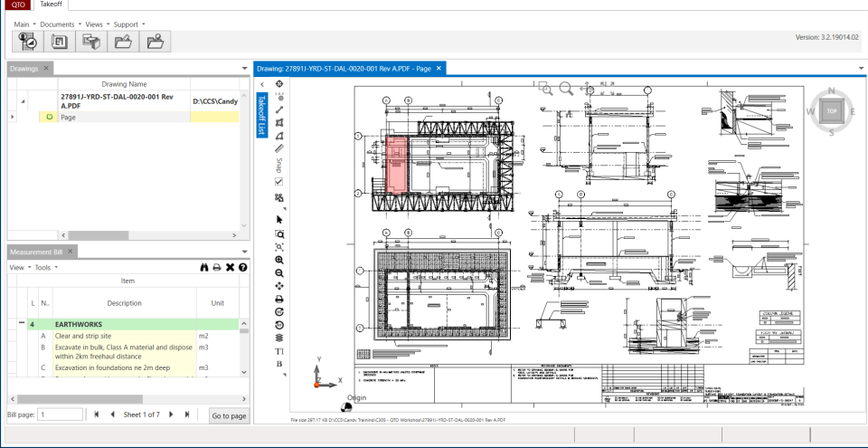The image size is (868, 448).
Task: Click the Bill page number field
Action: tap(61, 415)
